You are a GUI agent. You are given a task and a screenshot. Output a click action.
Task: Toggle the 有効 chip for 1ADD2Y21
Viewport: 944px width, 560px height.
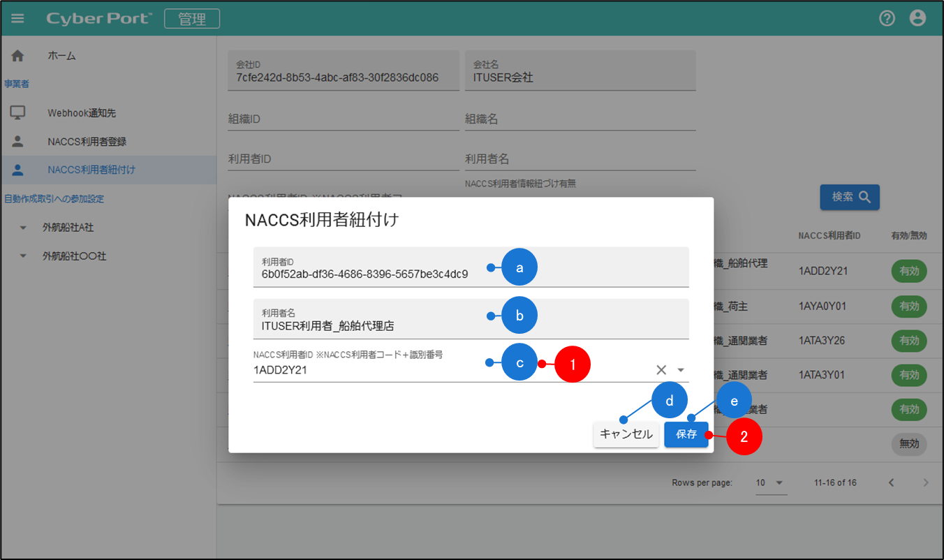pyautogui.click(x=908, y=271)
